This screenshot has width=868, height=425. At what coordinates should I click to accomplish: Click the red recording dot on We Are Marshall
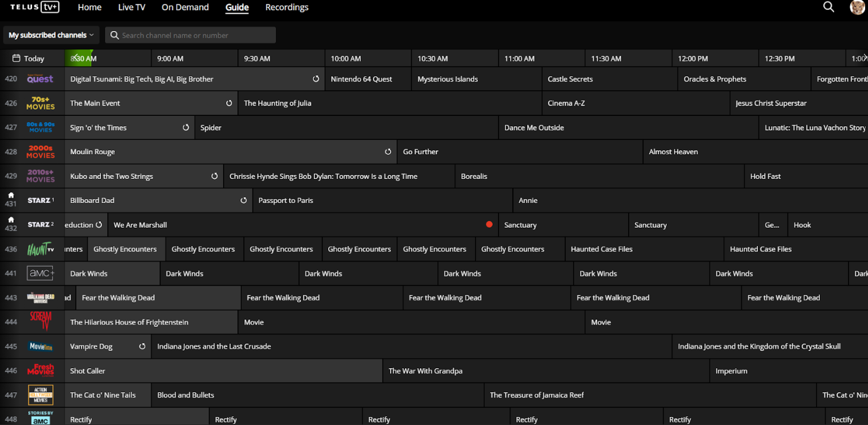[489, 225]
